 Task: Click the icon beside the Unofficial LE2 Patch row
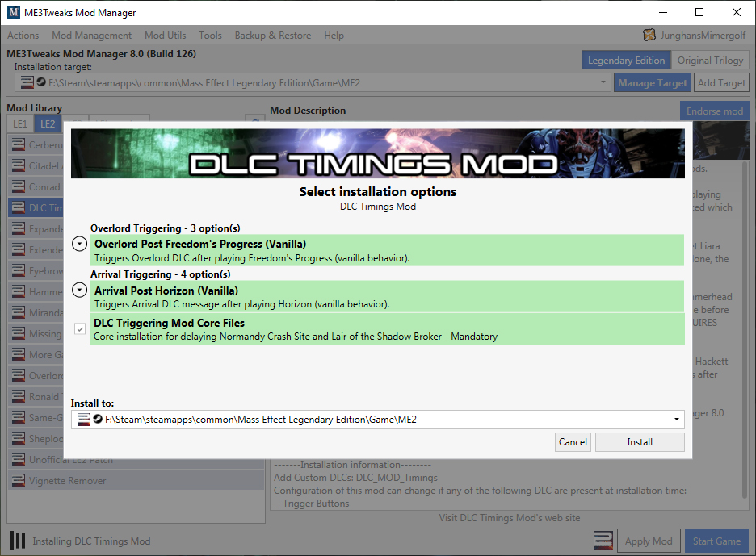click(x=19, y=459)
